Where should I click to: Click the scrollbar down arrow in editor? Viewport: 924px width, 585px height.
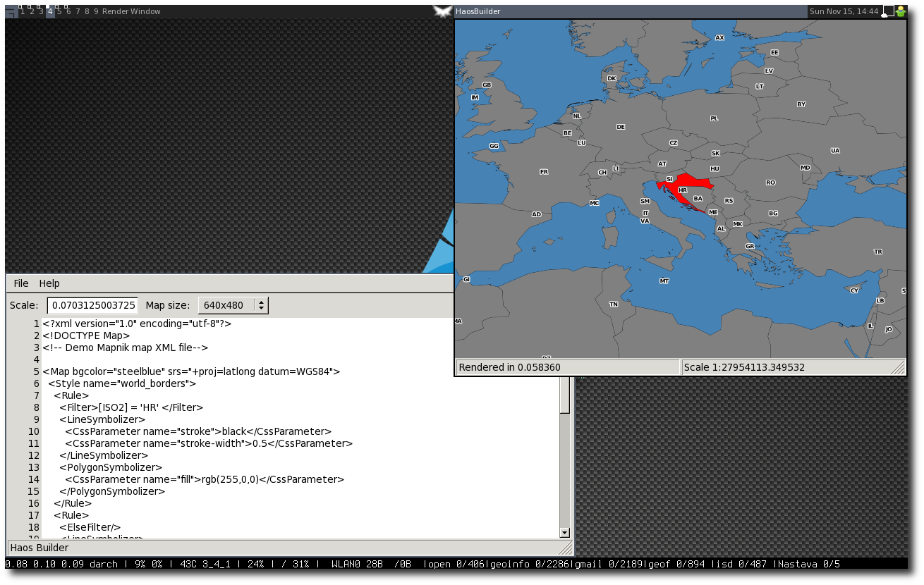tap(564, 533)
